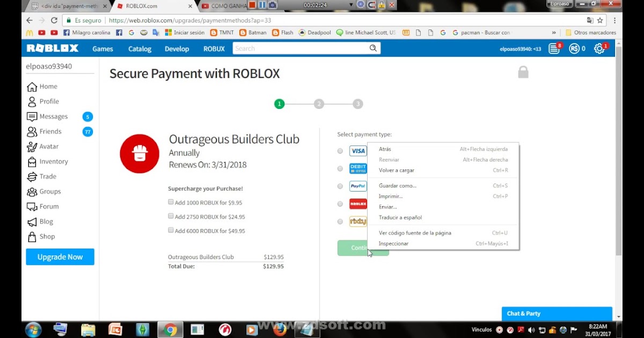Open the Chat & Party bar
The width and height of the screenshot is (644, 338).
click(x=557, y=313)
